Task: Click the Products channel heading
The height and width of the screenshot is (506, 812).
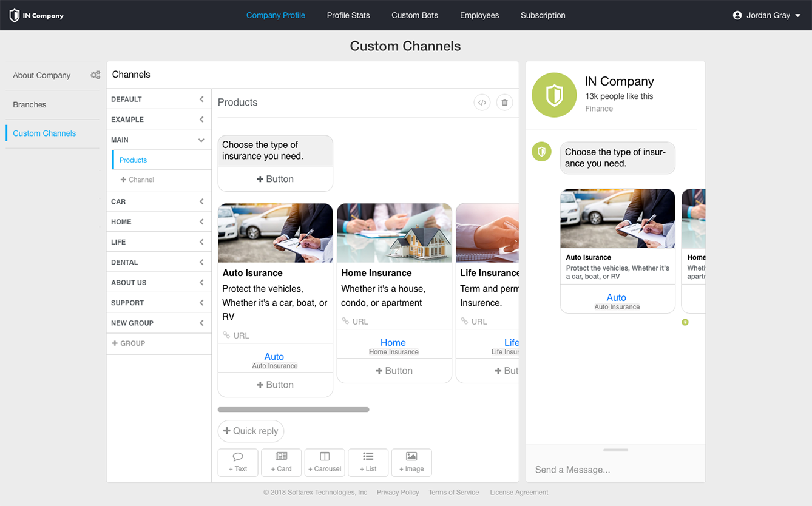Action: click(x=238, y=103)
